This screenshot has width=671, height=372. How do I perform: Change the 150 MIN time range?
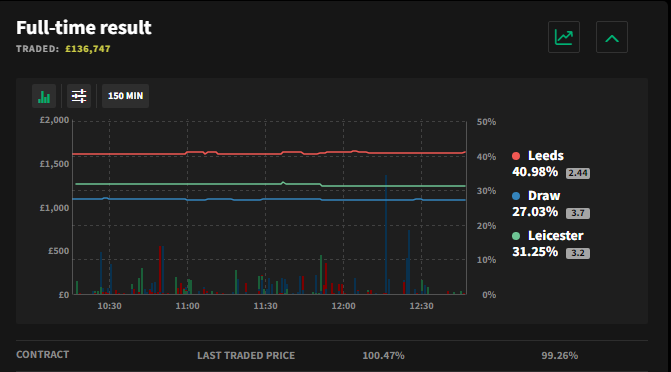click(125, 96)
